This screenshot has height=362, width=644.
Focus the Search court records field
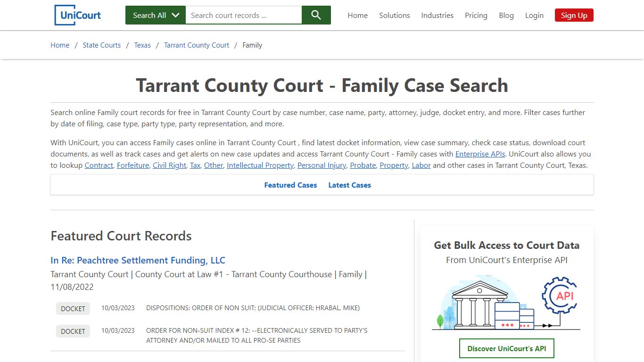244,15
